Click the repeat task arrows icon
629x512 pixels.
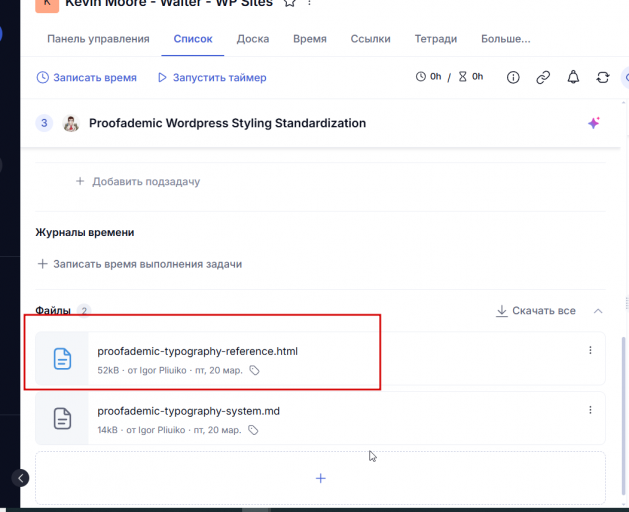pyautogui.click(x=603, y=77)
